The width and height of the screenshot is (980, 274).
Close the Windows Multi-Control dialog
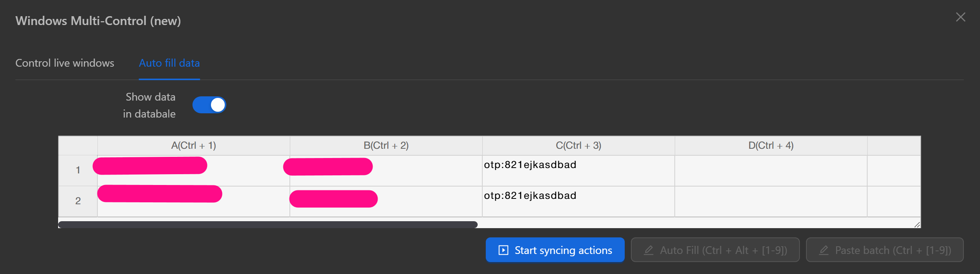pyautogui.click(x=960, y=17)
